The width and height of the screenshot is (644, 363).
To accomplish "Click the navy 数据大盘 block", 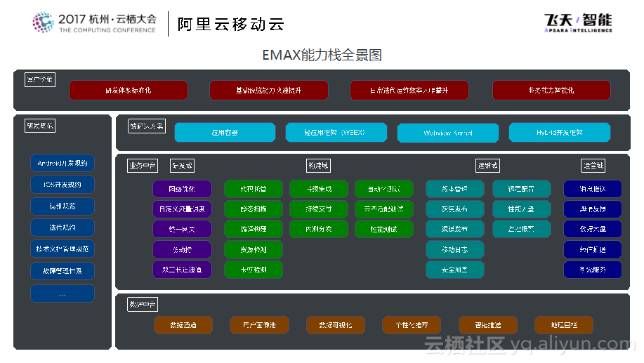I will [x=593, y=229].
